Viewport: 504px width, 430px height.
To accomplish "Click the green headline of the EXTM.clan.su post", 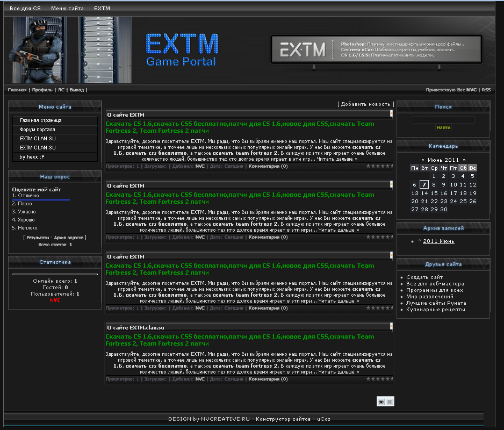I will (x=240, y=340).
